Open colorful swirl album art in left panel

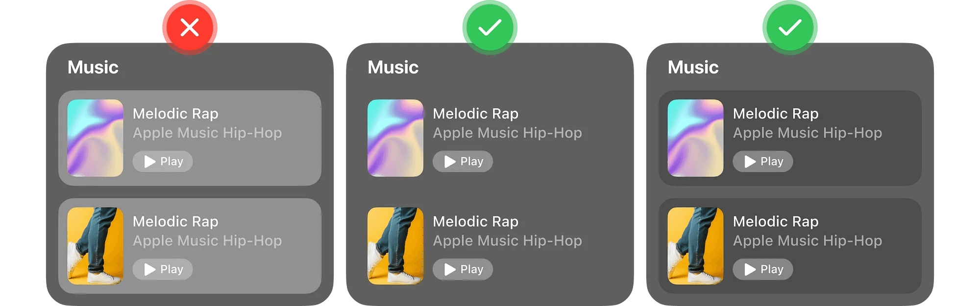(x=95, y=138)
